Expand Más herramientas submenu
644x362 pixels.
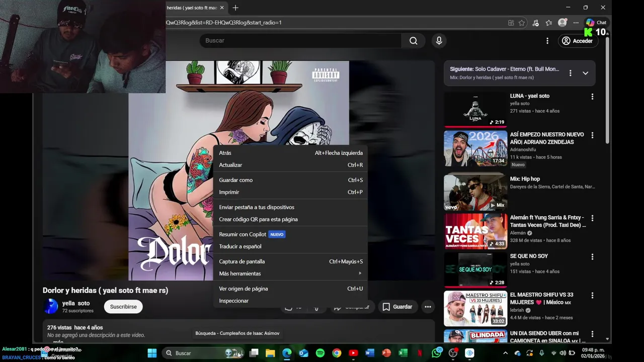click(290, 274)
